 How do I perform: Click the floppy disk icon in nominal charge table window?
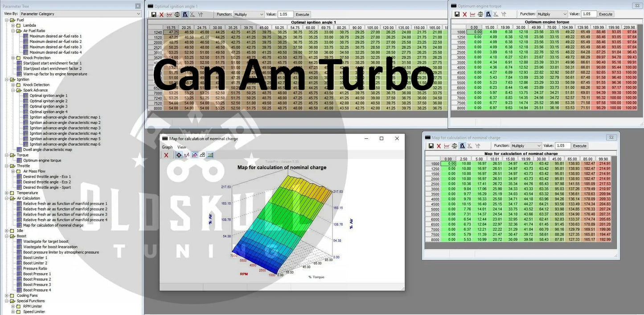(431, 146)
